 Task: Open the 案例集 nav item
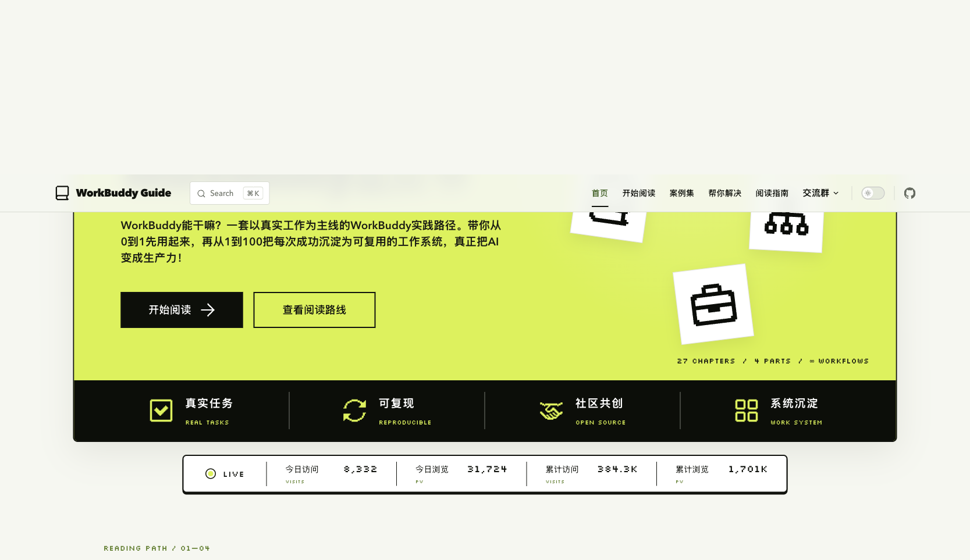coord(682,193)
